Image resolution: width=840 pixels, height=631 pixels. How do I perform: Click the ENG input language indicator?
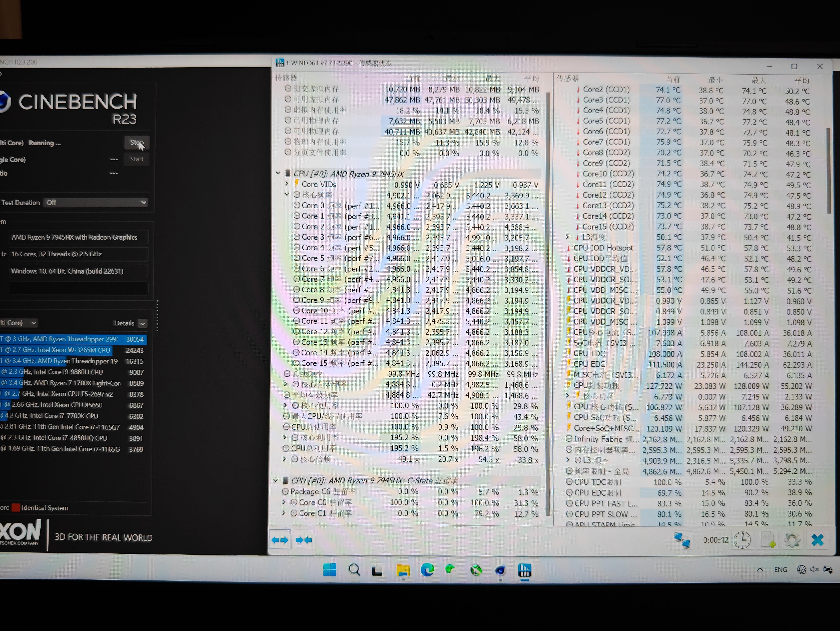click(780, 569)
